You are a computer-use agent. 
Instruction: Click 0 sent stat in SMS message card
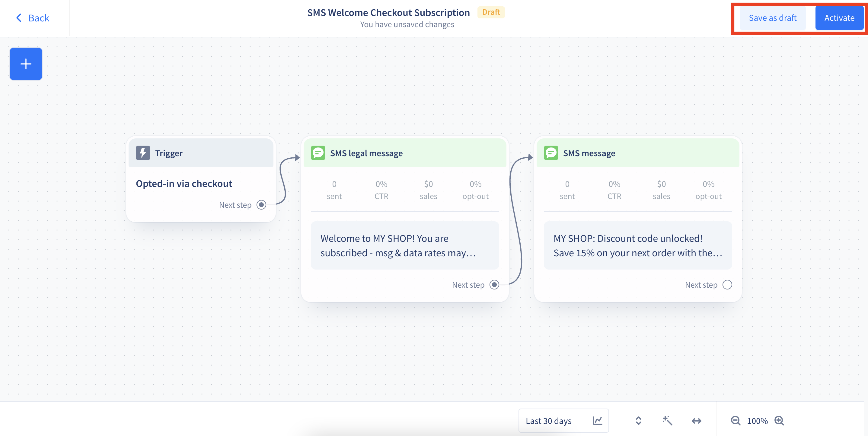[567, 190]
